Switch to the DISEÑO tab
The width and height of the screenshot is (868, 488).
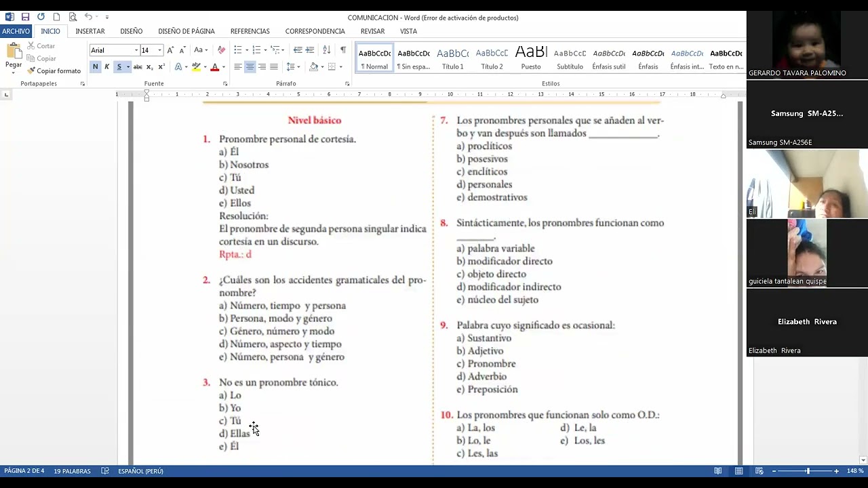tap(132, 31)
